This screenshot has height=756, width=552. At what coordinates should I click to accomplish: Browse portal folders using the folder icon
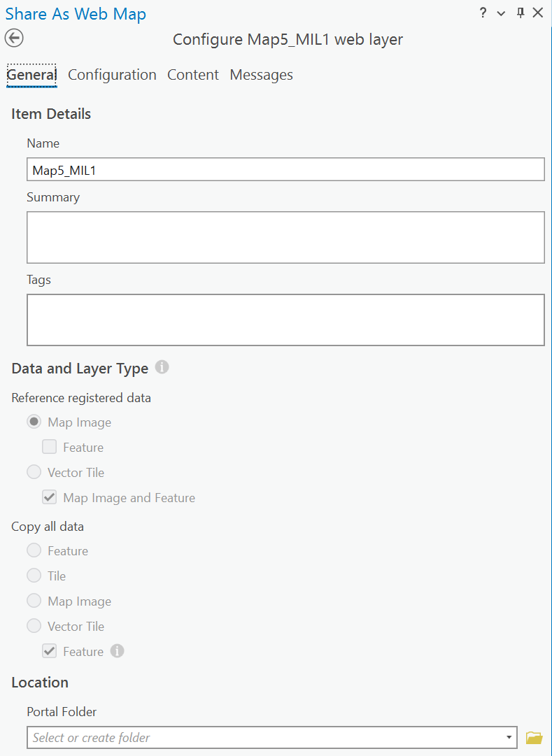[x=535, y=737]
